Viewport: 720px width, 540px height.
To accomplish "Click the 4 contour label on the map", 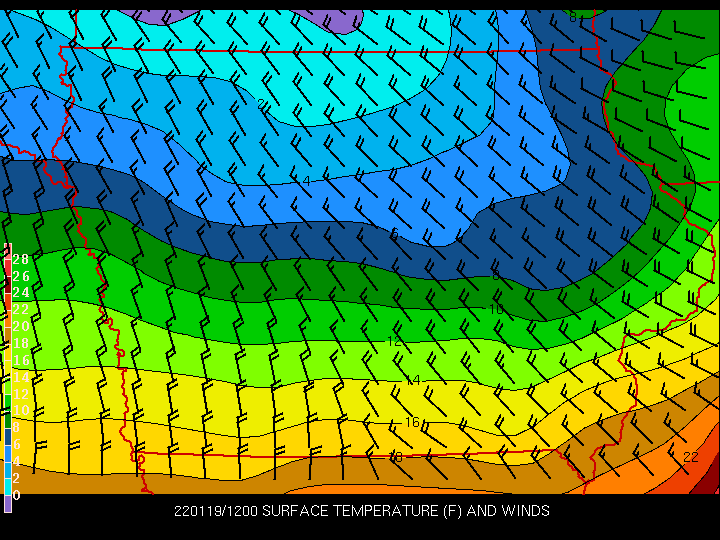I will tap(307, 181).
